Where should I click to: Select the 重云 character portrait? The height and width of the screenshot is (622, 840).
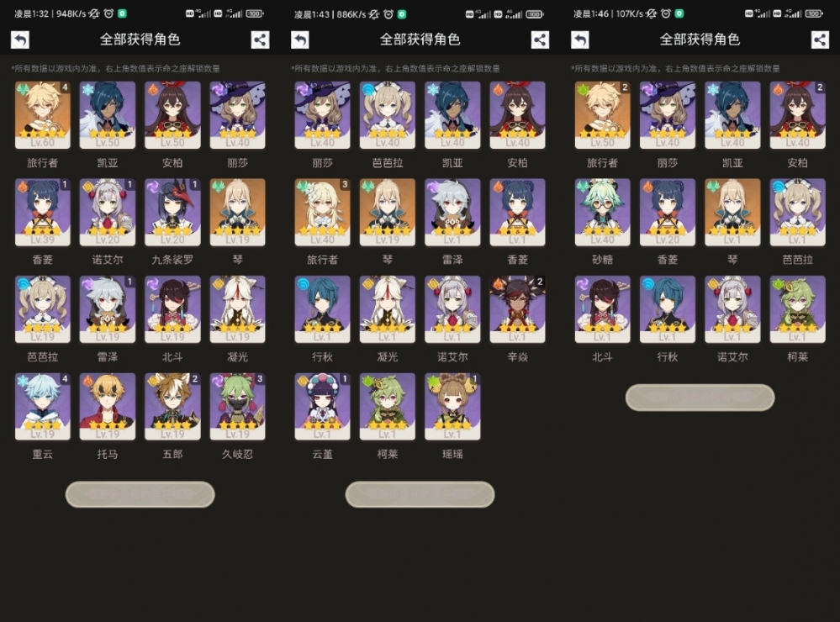tap(42, 407)
